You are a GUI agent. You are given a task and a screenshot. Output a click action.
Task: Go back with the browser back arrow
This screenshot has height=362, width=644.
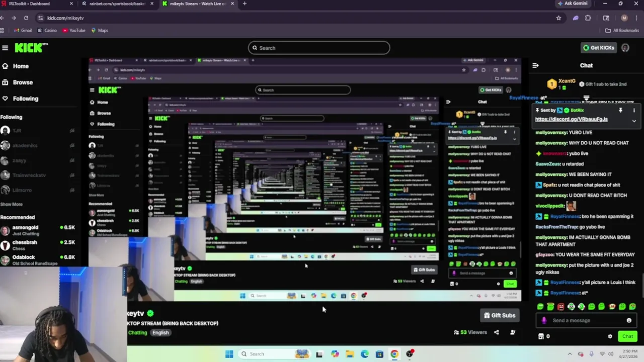coord(3,18)
